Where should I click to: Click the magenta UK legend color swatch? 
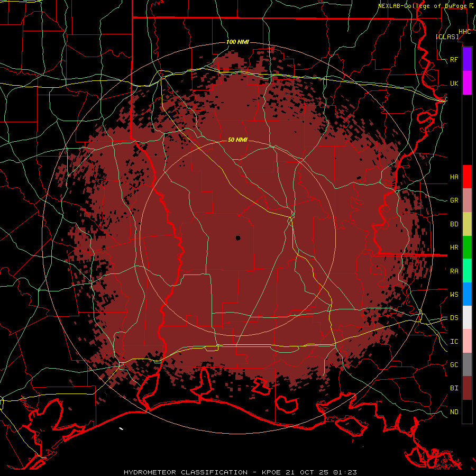coord(467,83)
